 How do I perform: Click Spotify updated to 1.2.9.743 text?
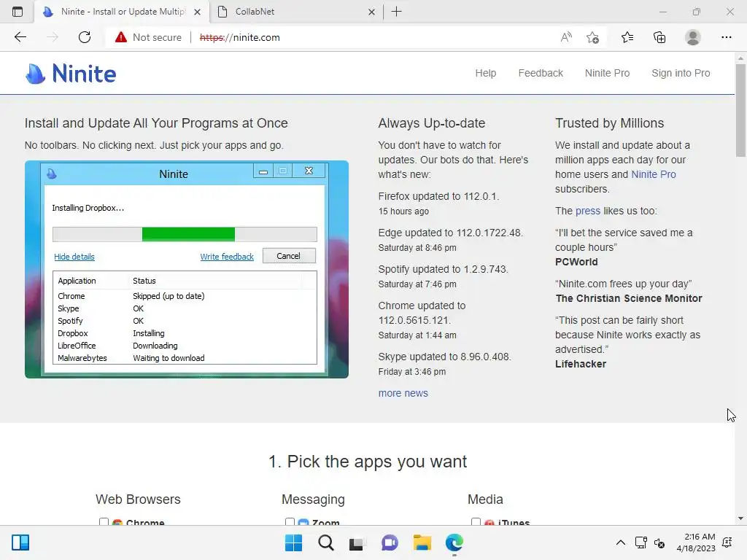click(x=443, y=269)
